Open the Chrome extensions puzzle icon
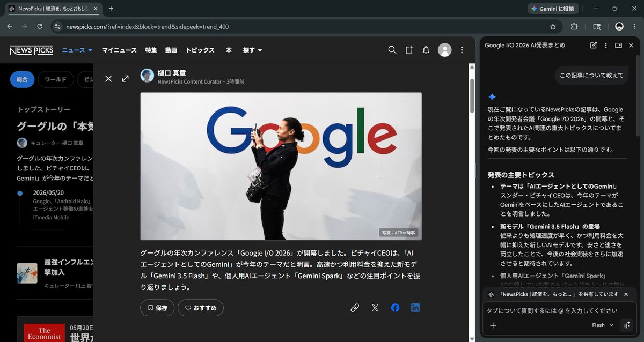The height and width of the screenshot is (342, 644). (574, 26)
